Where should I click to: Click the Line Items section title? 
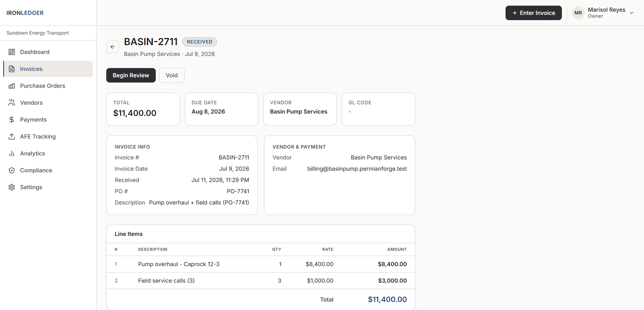(128, 234)
